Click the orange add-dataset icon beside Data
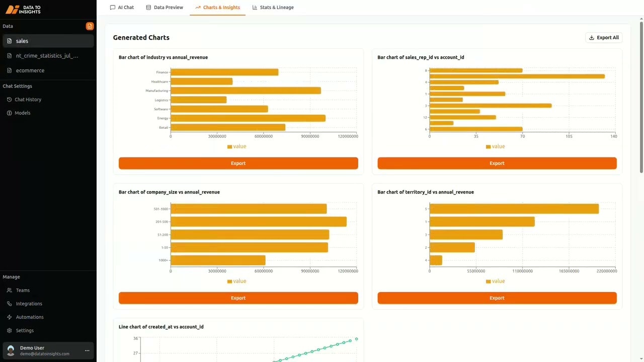Image resolution: width=644 pixels, height=362 pixels. click(90, 26)
